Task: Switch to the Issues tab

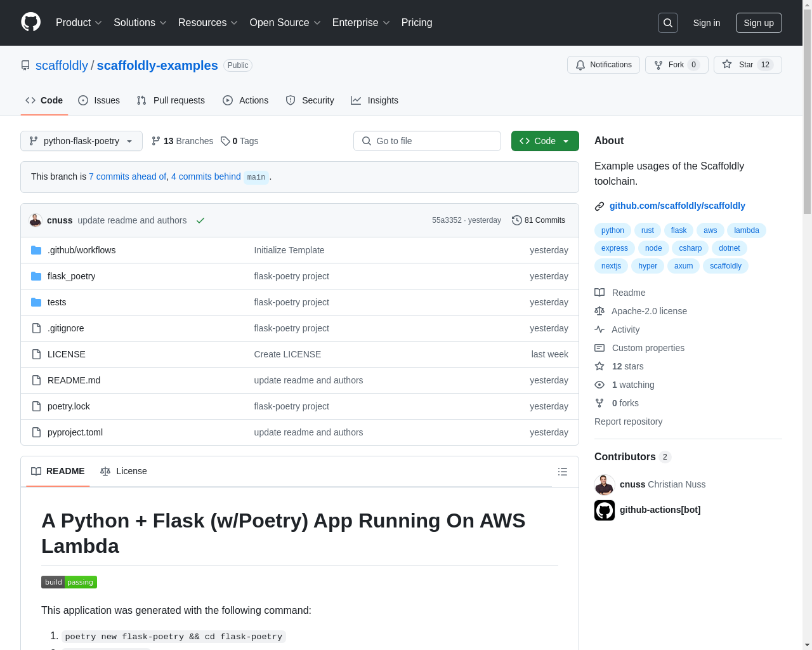Action: pos(99,100)
